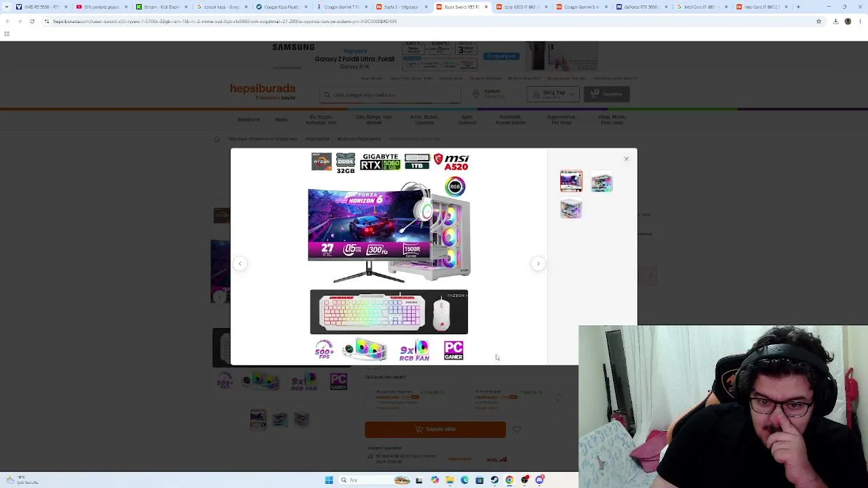Click the magnifier icon in hepsiburada search
868x488 pixels.
tap(328, 95)
